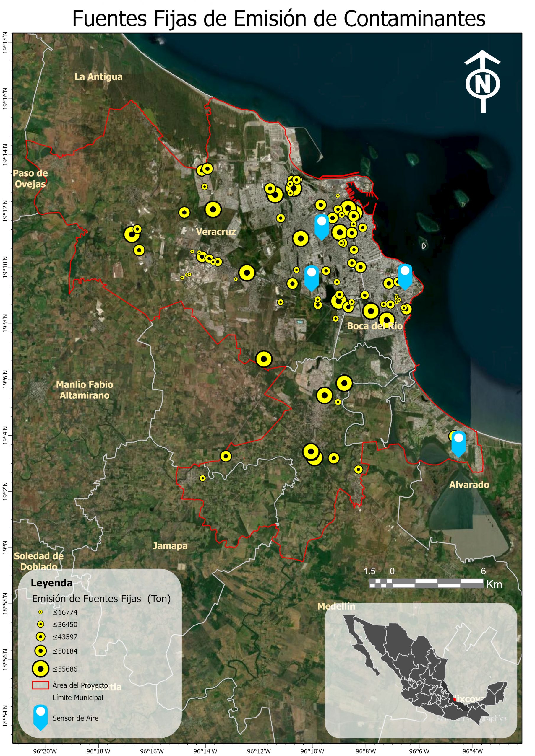Click the Km scale unit label
This screenshot has height=756, width=535.
[x=494, y=584]
